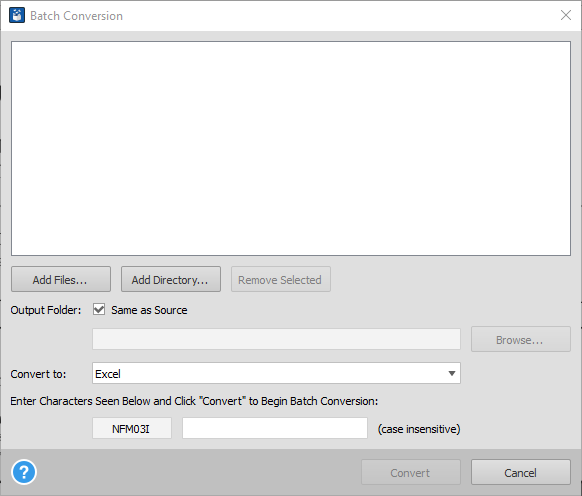Viewport: 582px width, 496px height.
Task: Open the blue help question mark icon
Action: (x=24, y=472)
